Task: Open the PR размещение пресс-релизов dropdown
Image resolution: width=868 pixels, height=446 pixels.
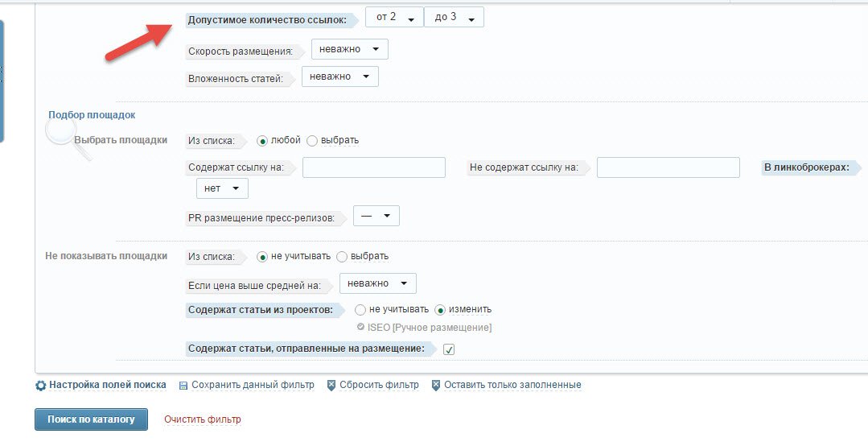Action: (x=376, y=216)
